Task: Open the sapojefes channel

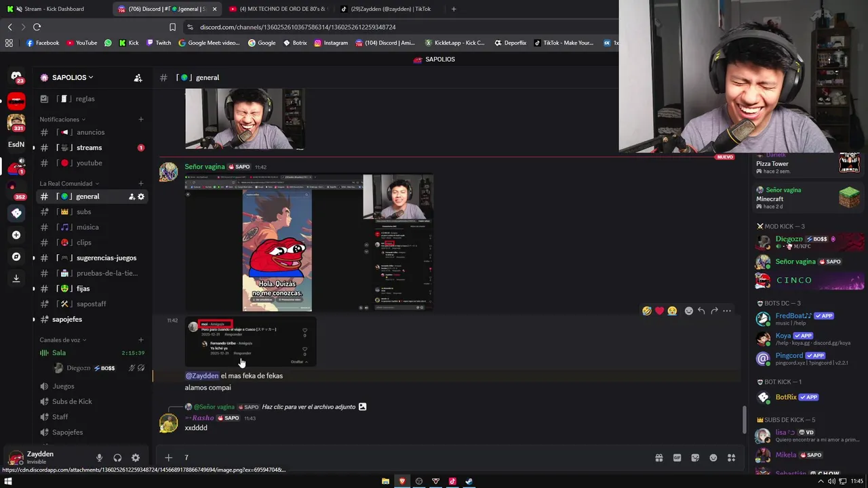Action: 90,319
